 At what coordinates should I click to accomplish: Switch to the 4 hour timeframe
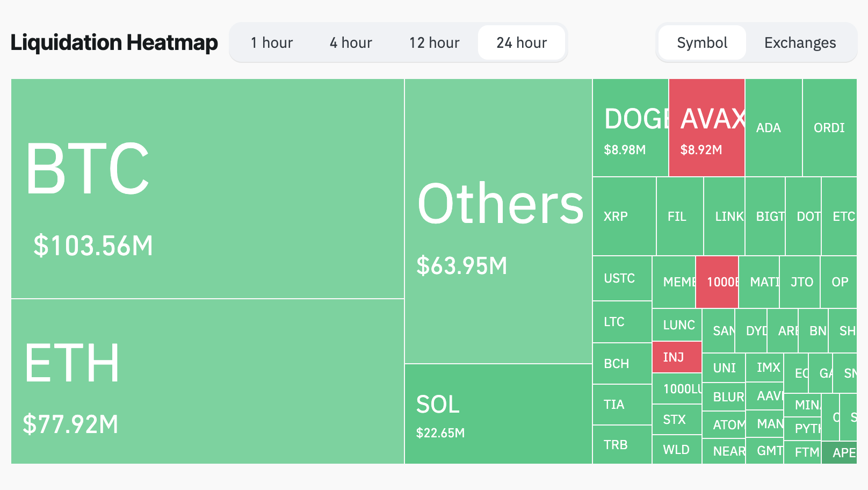click(351, 42)
